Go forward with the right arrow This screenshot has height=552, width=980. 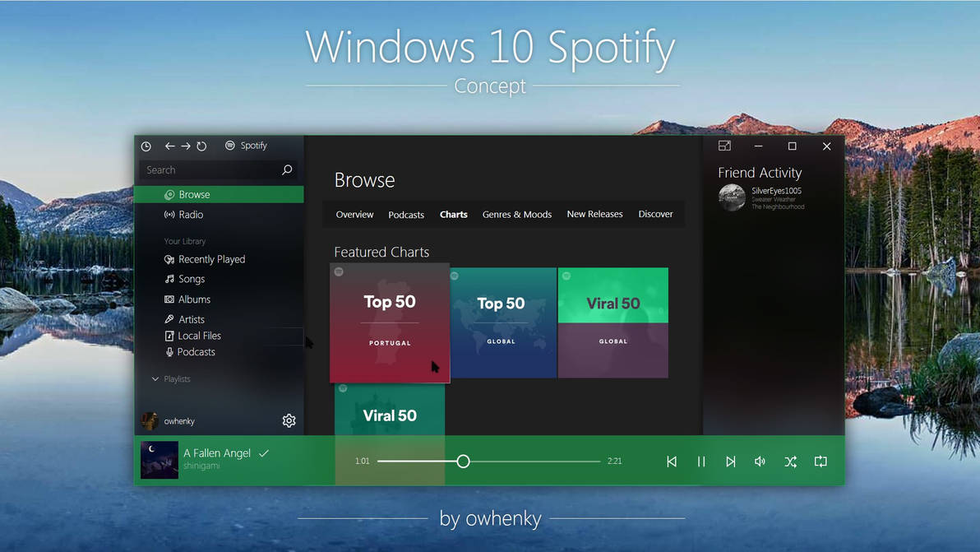coord(186,146)
